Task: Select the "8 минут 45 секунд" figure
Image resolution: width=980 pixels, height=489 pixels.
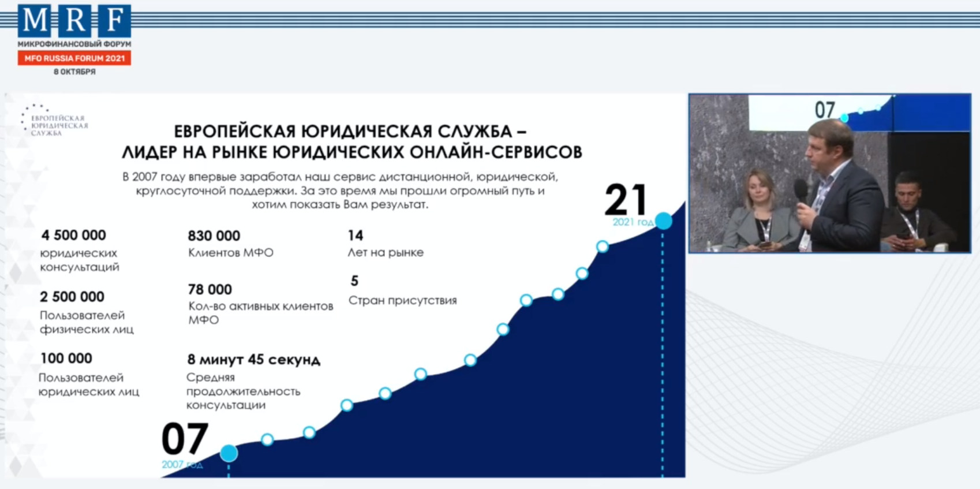Action: 254,360
